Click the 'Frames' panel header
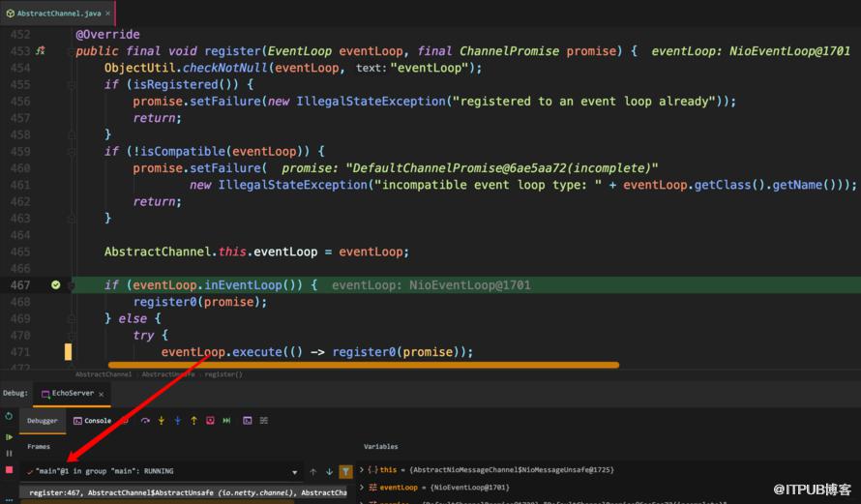This screenshot has height=504, width=861. point(39,446)
